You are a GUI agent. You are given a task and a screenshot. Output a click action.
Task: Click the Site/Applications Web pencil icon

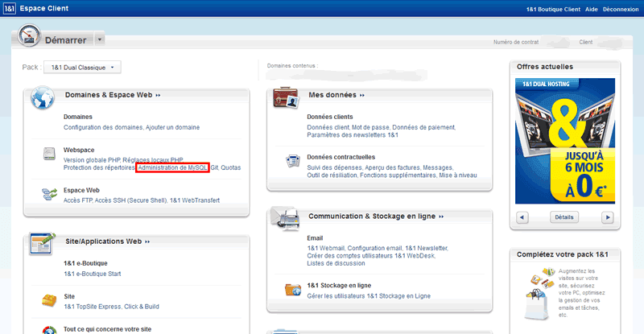point(42,244)
